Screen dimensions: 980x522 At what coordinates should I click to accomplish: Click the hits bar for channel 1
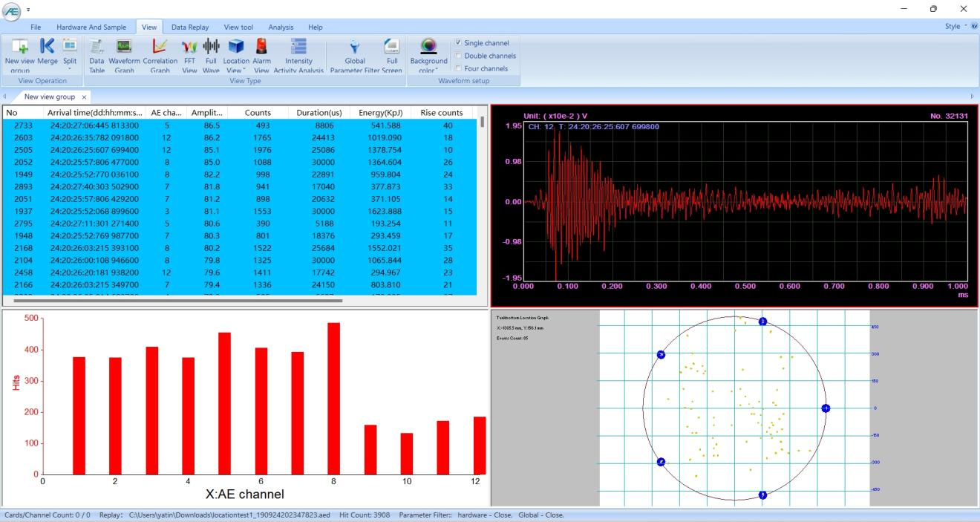pyautogui.click(x=79, y=416)
